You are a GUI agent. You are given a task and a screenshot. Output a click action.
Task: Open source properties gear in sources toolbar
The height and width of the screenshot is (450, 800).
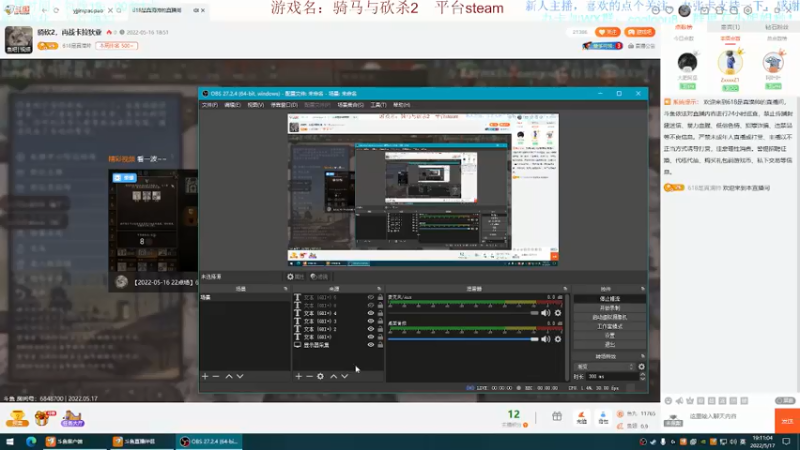[320, 377]
